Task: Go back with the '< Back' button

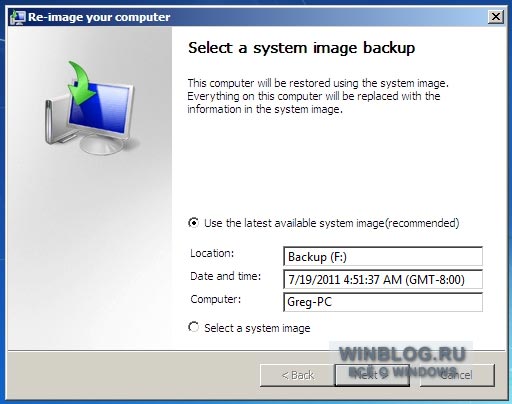Action: coord(297,375)
